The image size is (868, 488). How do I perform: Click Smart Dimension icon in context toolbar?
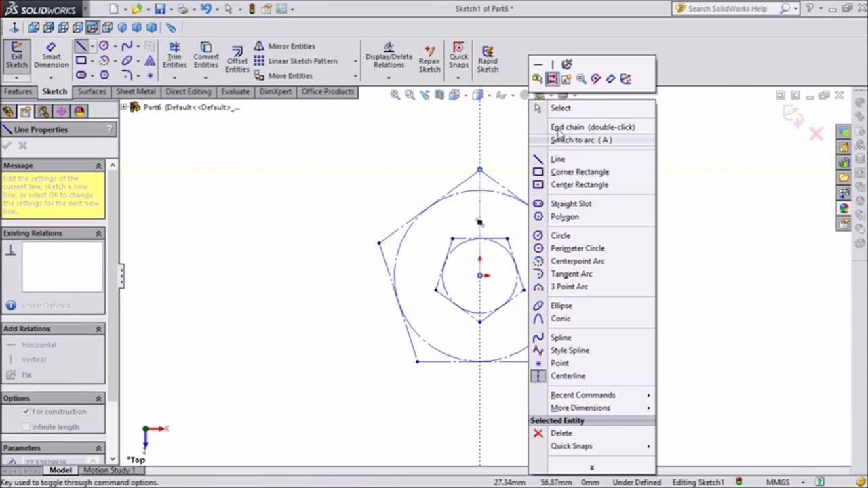(610, 79)
